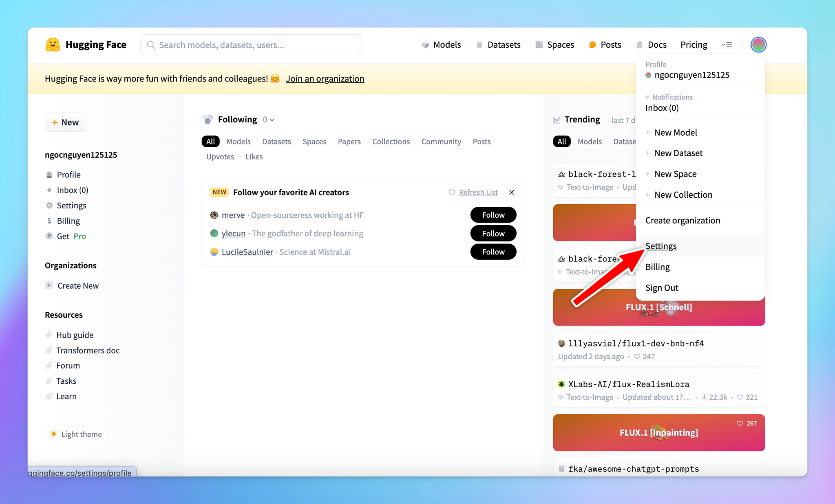Open the Pricing page link

tap(694, 45)
